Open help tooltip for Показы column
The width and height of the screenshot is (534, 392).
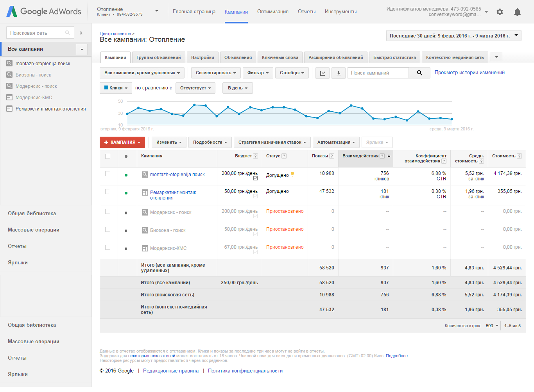point(332,156)
